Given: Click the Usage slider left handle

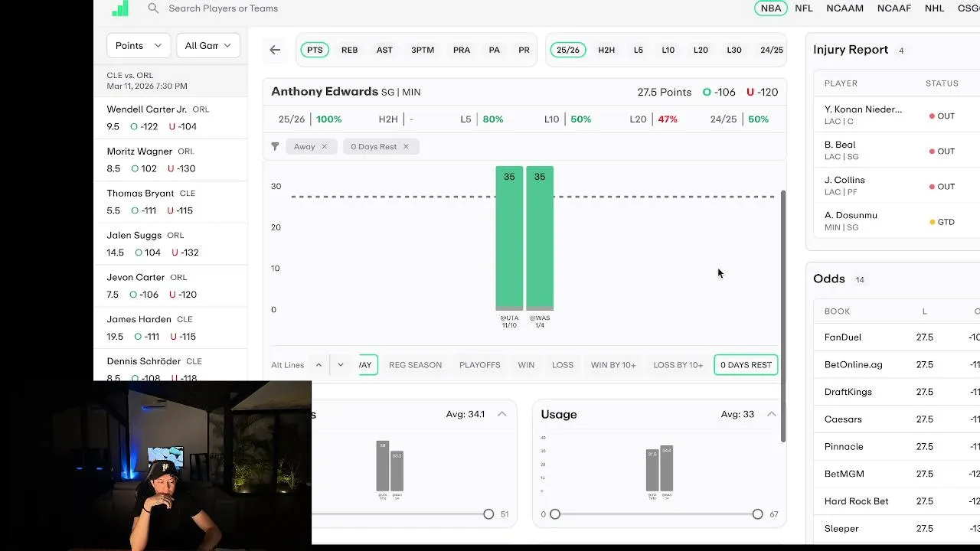Looking at the screenshot, I should [x=555, y=514].
